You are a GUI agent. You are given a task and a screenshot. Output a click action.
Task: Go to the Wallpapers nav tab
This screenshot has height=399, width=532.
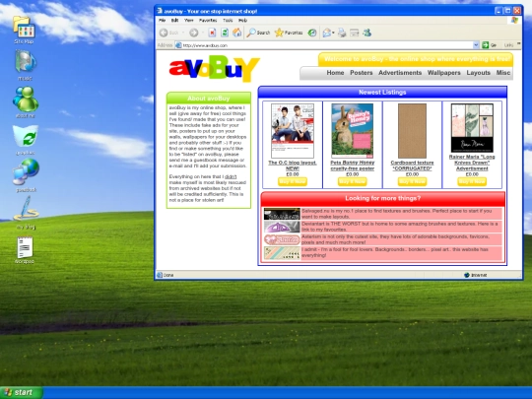(443, 73)
